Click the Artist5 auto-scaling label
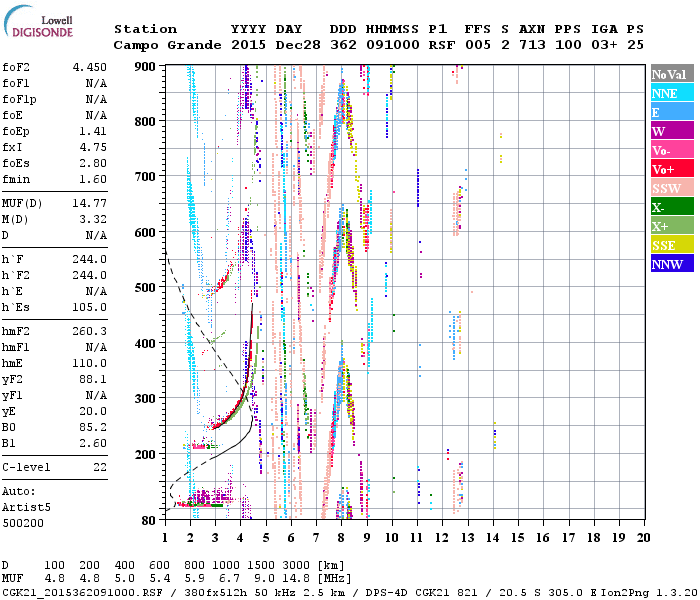Image resolution: width=700 pixels, height=600 pixels. pyautogui.click(x=26, y=508)
